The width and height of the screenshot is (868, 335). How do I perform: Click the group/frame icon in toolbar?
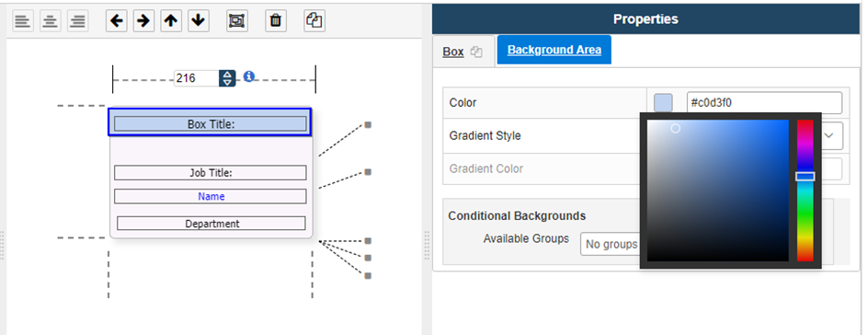pyautogui.click(x=237, y=21)
